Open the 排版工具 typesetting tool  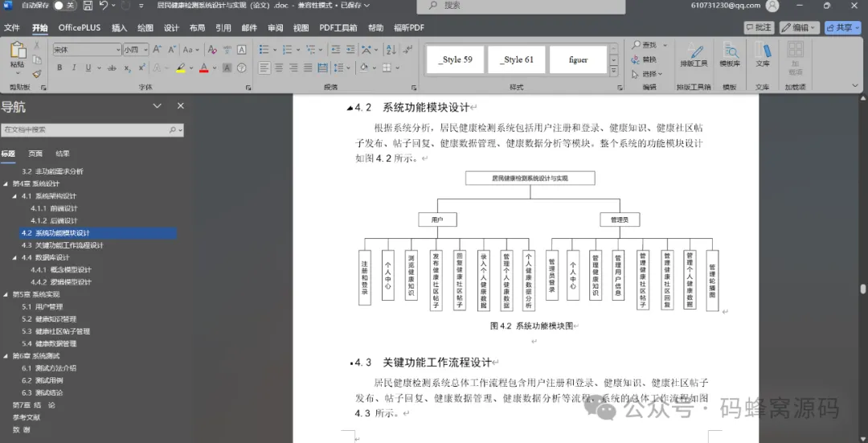pyautogui.click(x=694, y=55)
